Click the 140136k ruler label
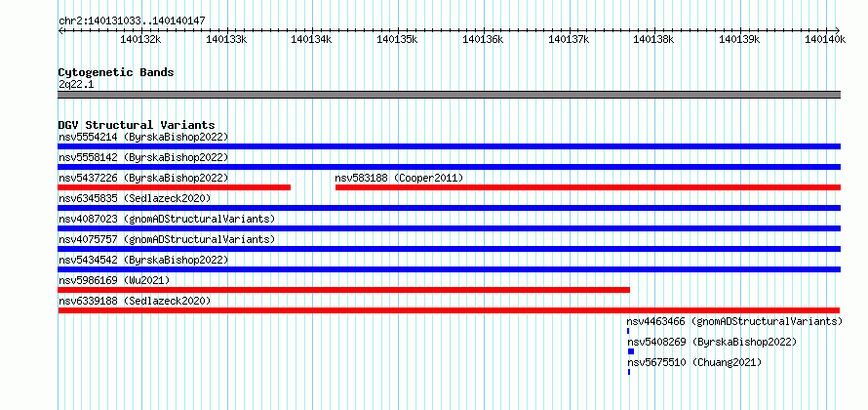This screenshot has height=410, width=868. pos(483,39)
